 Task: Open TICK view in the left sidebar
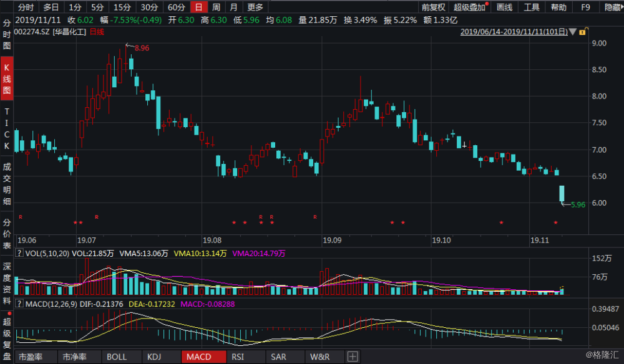[x=7, y=128]
